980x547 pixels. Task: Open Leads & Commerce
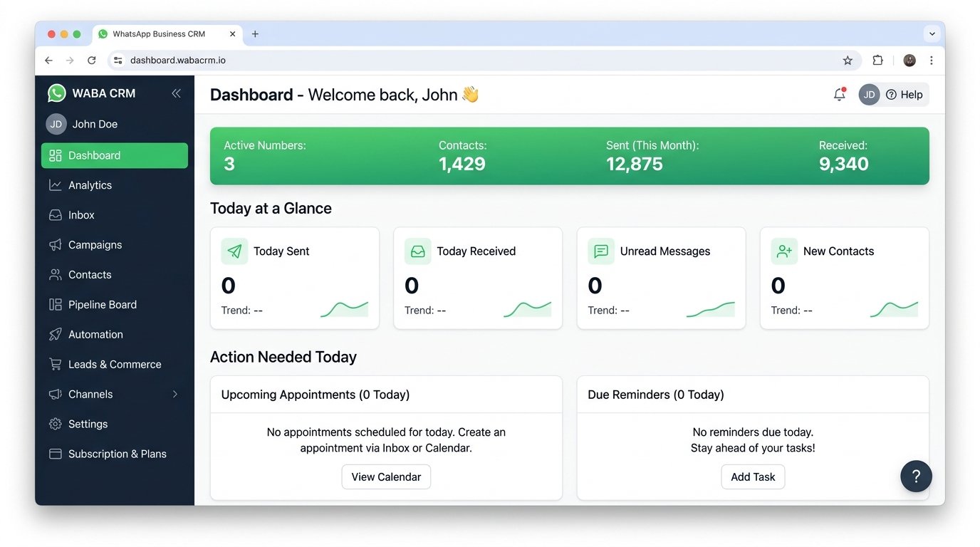(x=115, y=365)
